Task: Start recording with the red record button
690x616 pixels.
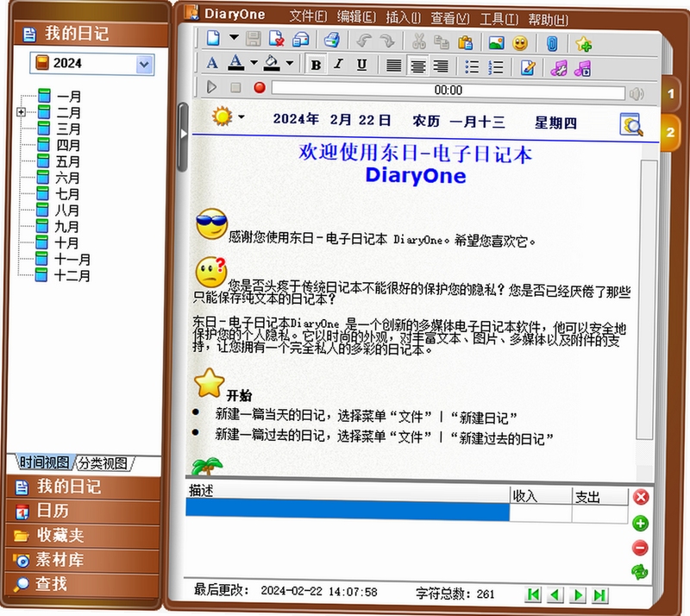Action: pyautogui.click(x=260, y=88)
